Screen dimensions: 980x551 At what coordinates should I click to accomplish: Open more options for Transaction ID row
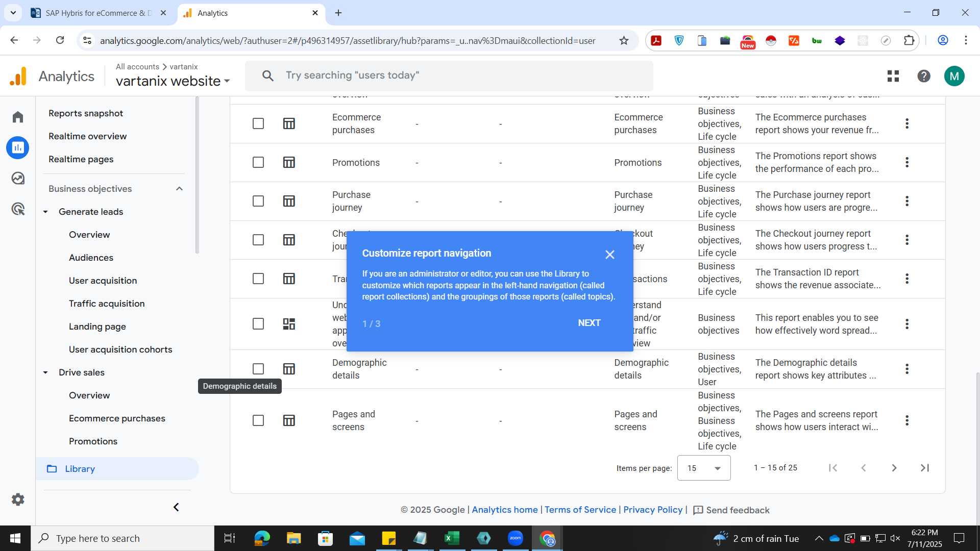point(907,279)
